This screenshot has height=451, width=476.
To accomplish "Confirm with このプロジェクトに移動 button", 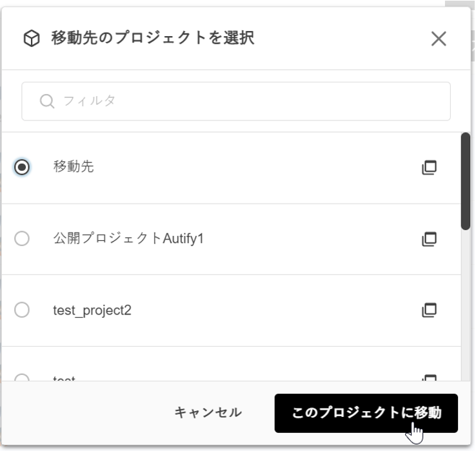I will tap(366, 413).
